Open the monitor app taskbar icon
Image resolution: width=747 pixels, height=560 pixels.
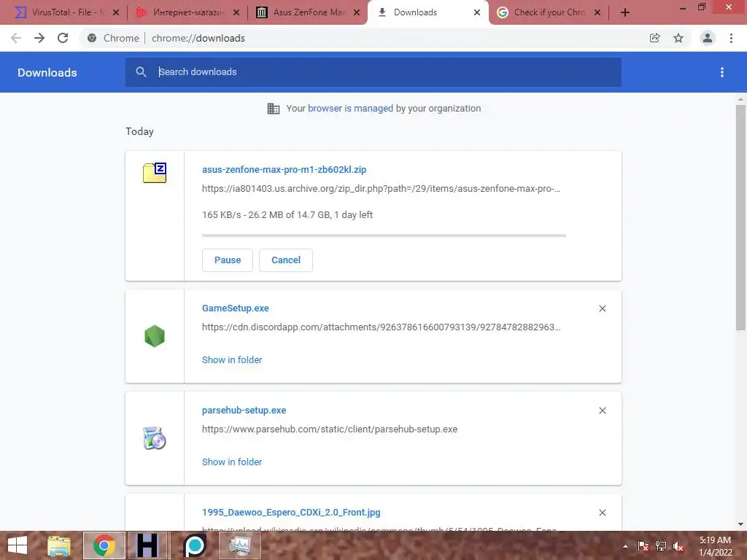click(240, 545)
